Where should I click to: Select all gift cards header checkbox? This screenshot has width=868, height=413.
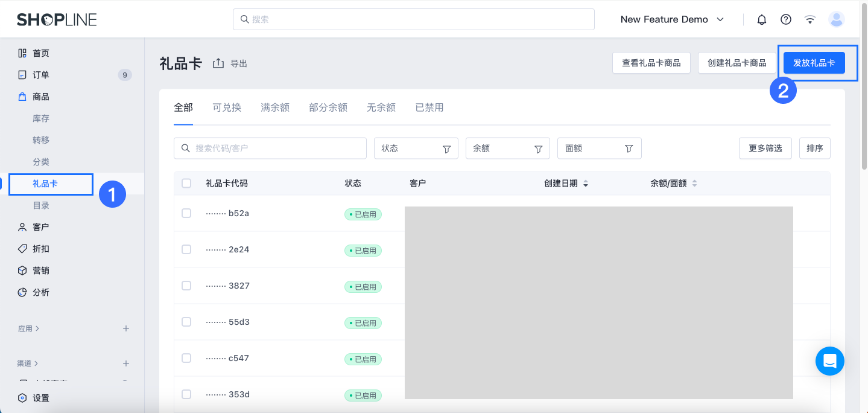(x=186, y=183)
